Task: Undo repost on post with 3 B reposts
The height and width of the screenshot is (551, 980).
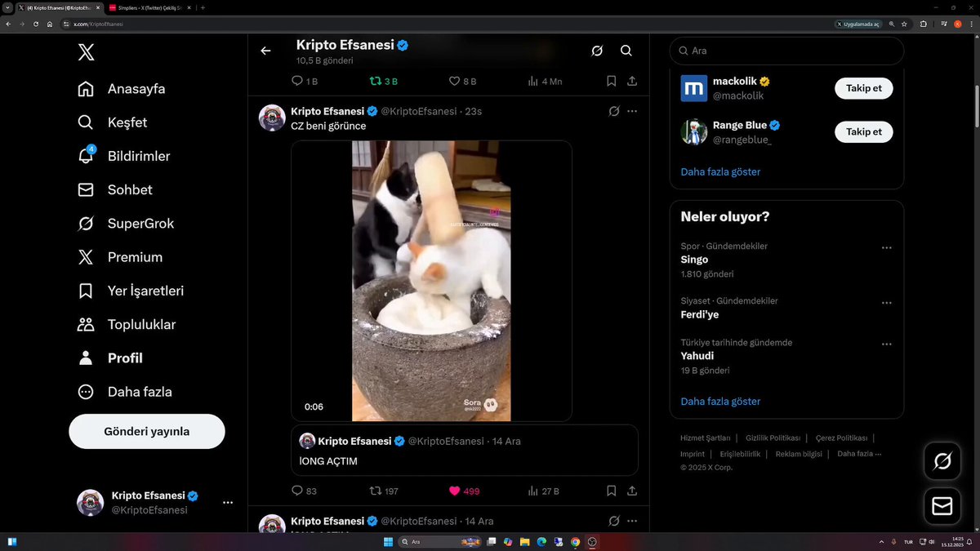Action: (384, 81)
